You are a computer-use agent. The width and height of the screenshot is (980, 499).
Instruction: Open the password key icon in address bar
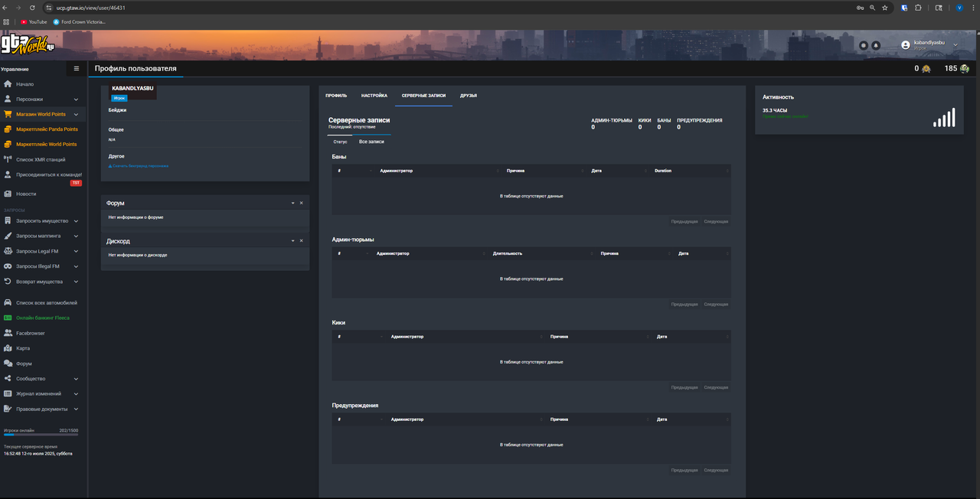860,8
